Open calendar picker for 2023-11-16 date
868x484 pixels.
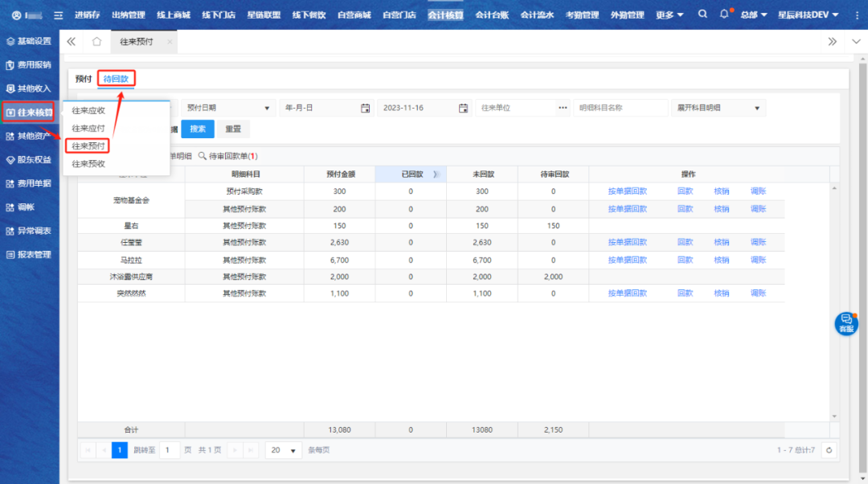click(463, 108)
